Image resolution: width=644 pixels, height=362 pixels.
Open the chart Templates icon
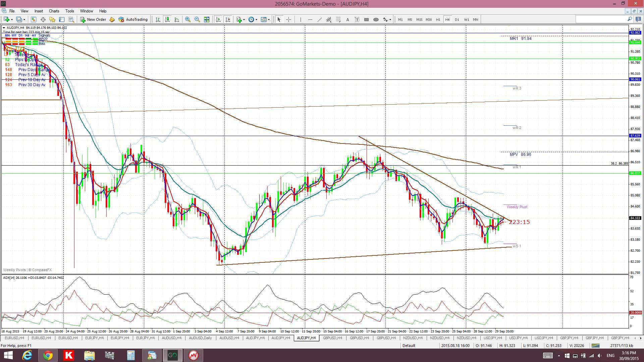[264, 19]
